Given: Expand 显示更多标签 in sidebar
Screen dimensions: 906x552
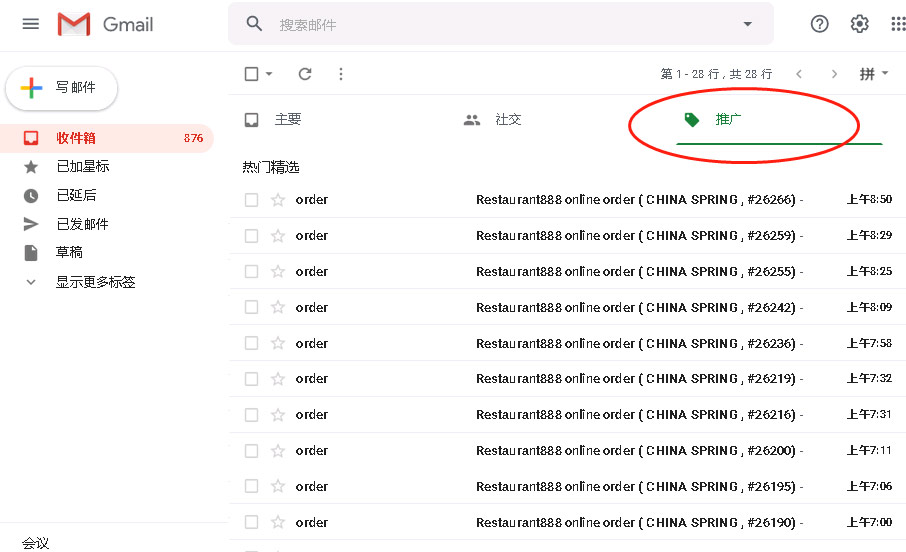Looking at the screenshot, I should [95, 282].
